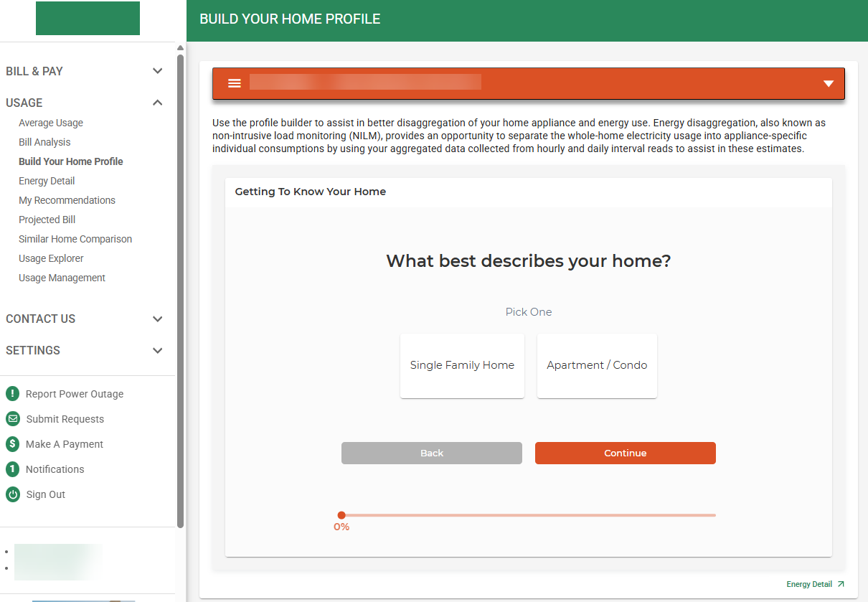Open the hamburger menu in orange bar
Viewport: 868px width, 602px height.
pyautogui.click(x=234, y=83)
